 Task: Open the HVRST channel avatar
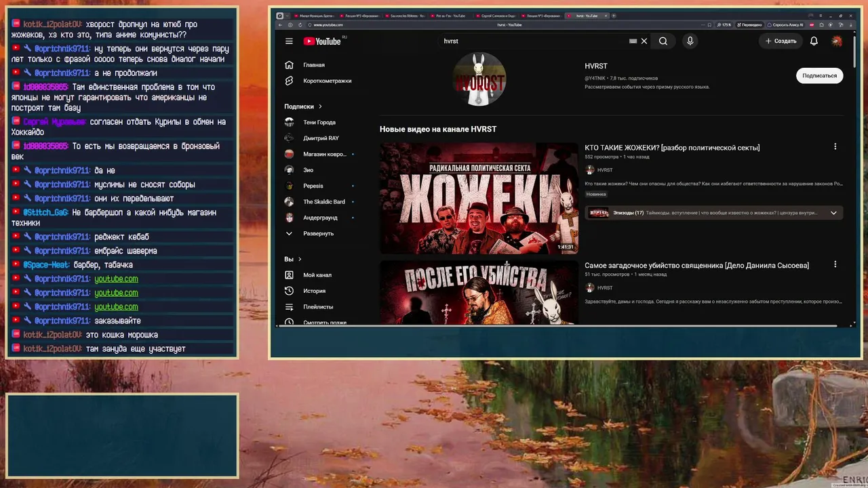479,79
